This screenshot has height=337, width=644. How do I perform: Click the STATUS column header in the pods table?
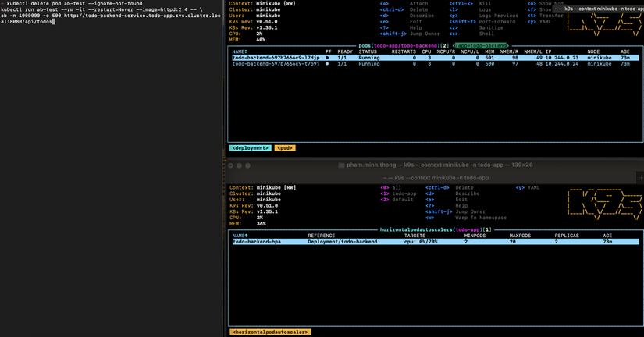pyautogui.click(x=368, y=51)
